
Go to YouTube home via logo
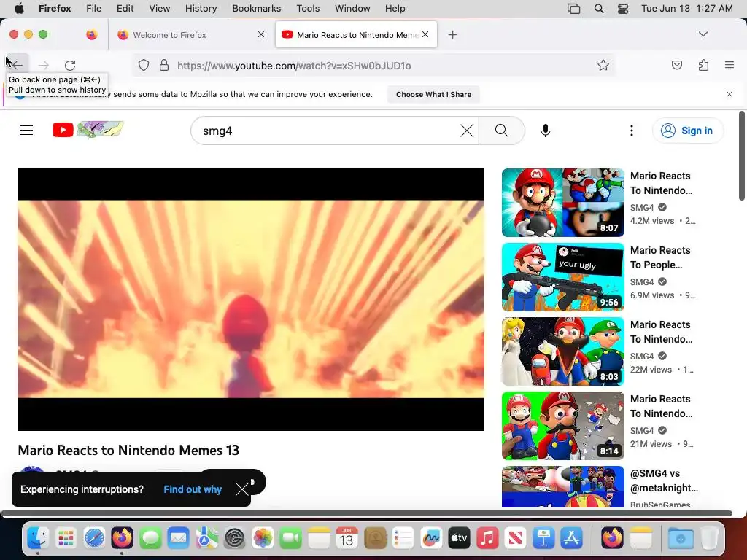88,130
